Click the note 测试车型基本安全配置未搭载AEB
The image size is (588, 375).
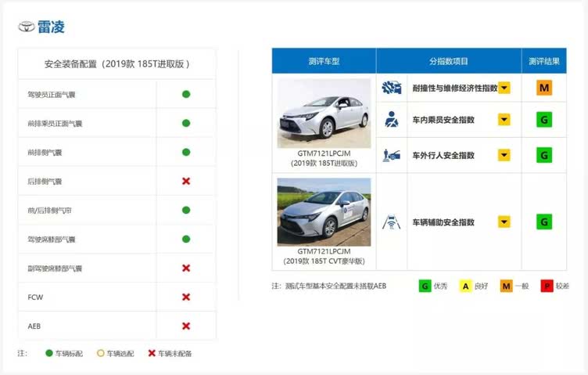click(335, 286)
